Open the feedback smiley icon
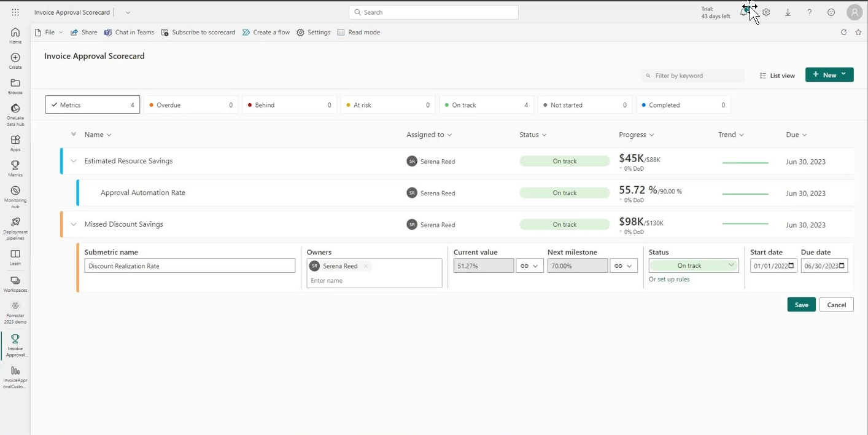868x435 pixels. [x=831, y=12]
